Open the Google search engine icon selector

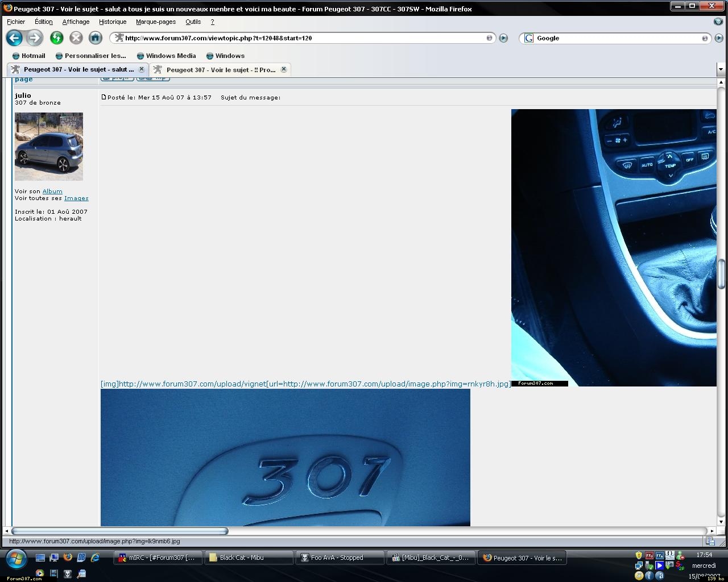529,38
